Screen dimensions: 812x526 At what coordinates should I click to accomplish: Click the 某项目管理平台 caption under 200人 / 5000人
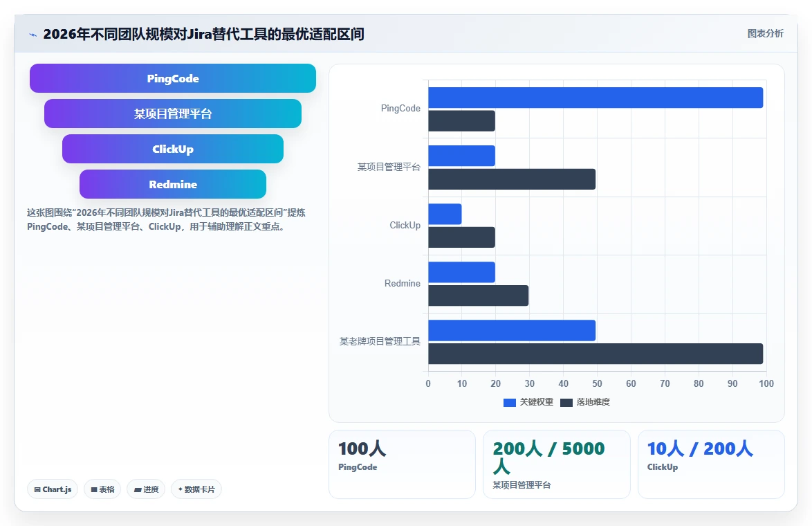tap(522, 485)
